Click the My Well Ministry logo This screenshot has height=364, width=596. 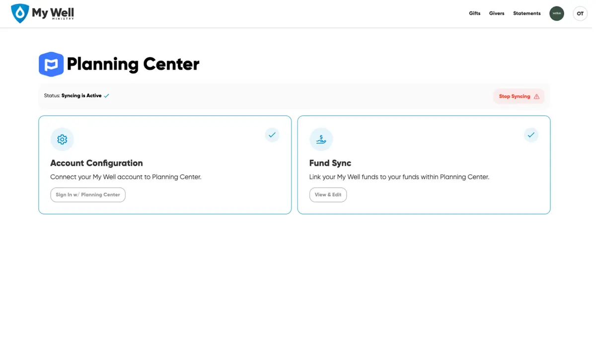coord(43,13)
